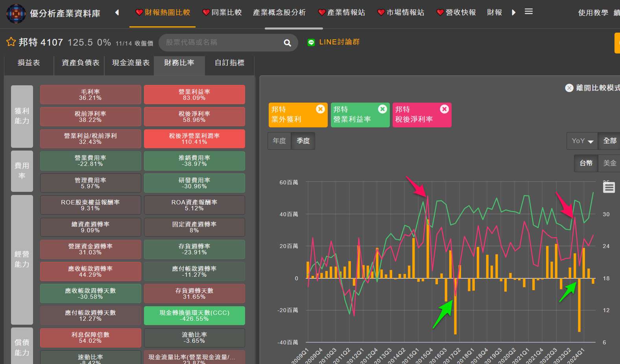Navigate nav bar right with arrow
This screenshot has height=364, width=620.
click(x=513, y=13)
